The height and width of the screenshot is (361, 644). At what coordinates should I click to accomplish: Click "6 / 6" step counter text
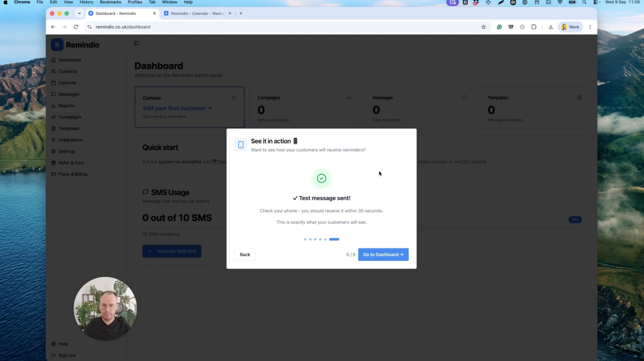(351, 255)
